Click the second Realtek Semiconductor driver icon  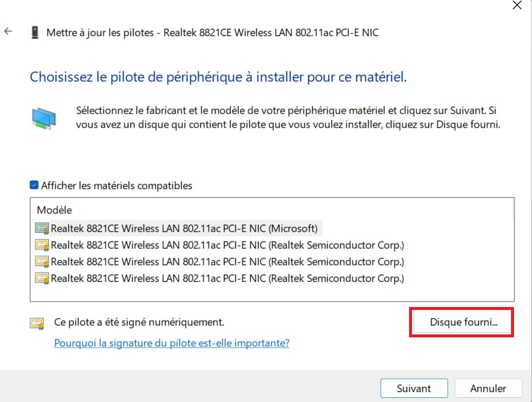click(42, 262)
